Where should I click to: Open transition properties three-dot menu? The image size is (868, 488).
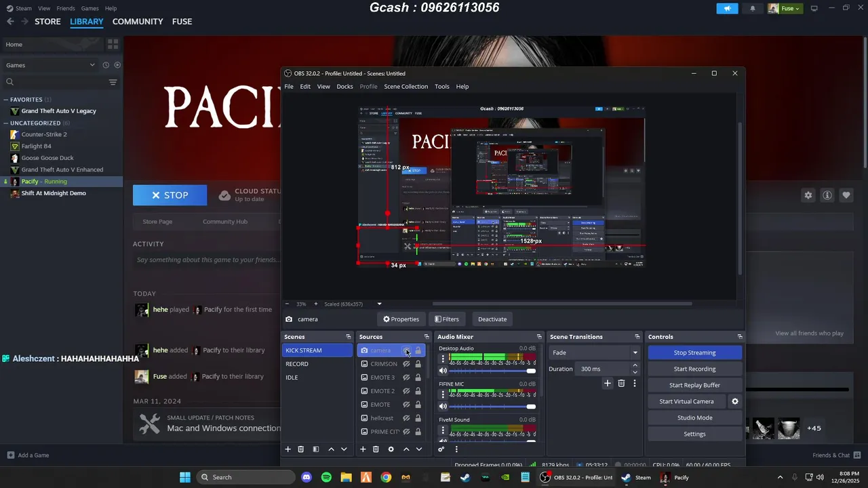tap(635, 383)
